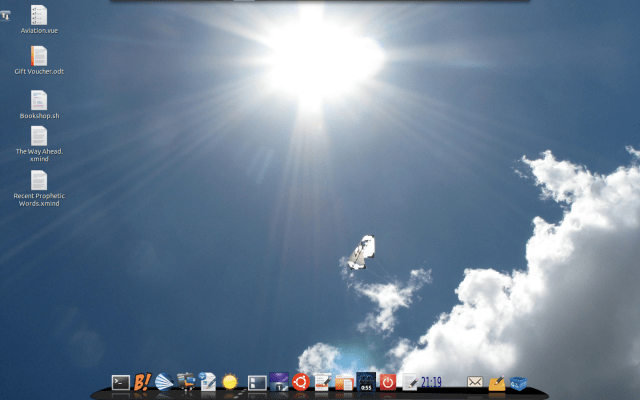
Task: Open the system monitor dock icon
Action: click(x=366, y=381)
